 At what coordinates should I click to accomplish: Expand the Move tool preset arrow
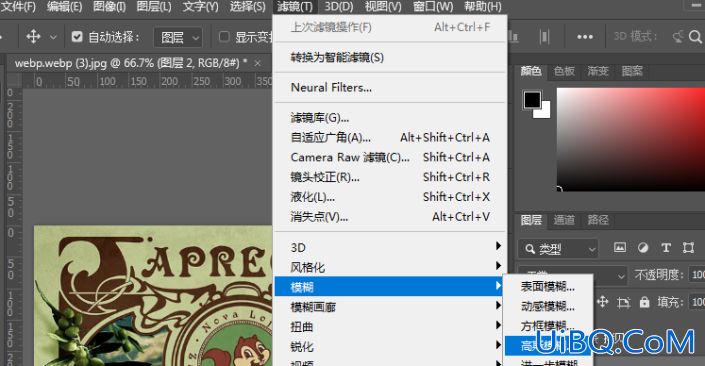(x=53, y=37)
